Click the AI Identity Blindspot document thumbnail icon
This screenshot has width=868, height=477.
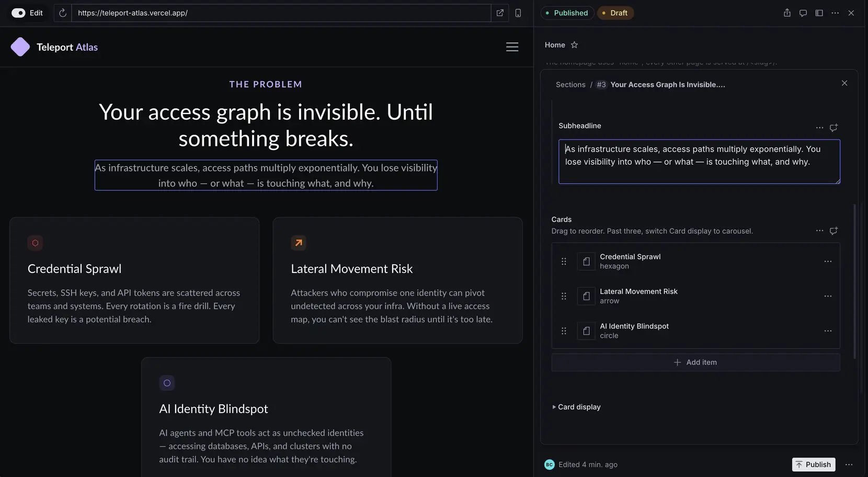(x=586, y=331)
